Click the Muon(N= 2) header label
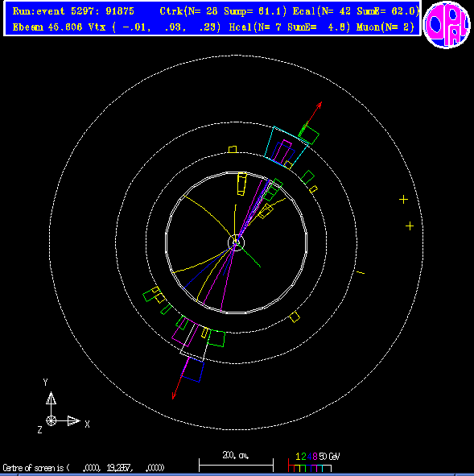Viewport: 474px width, 476px height. (385, 27)
